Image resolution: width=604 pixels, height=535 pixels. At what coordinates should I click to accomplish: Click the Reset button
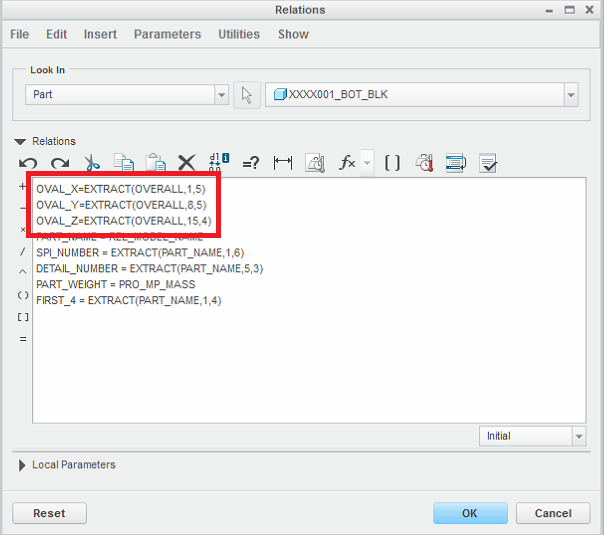pos(49,513)
